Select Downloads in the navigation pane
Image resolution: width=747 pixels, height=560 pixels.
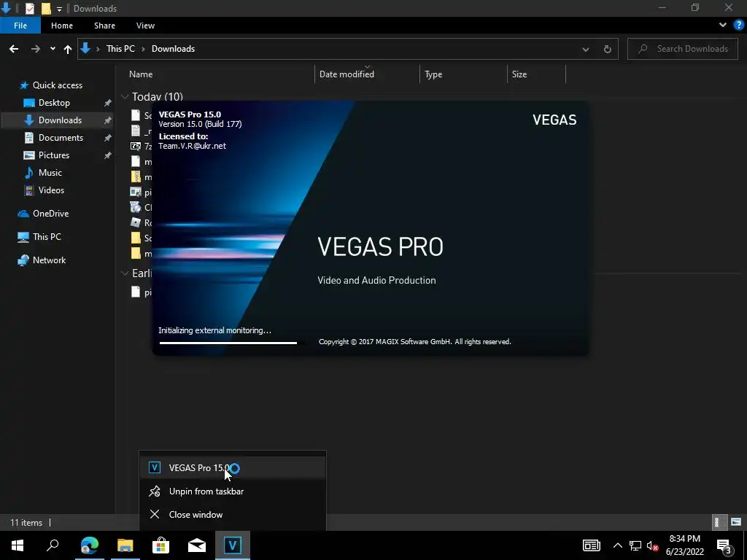click(60, 120)
